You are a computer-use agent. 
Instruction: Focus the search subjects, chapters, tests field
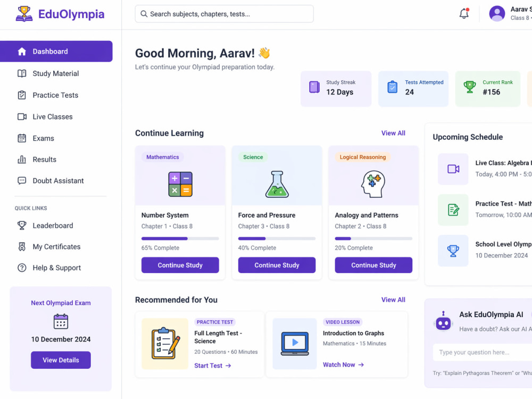225,14
